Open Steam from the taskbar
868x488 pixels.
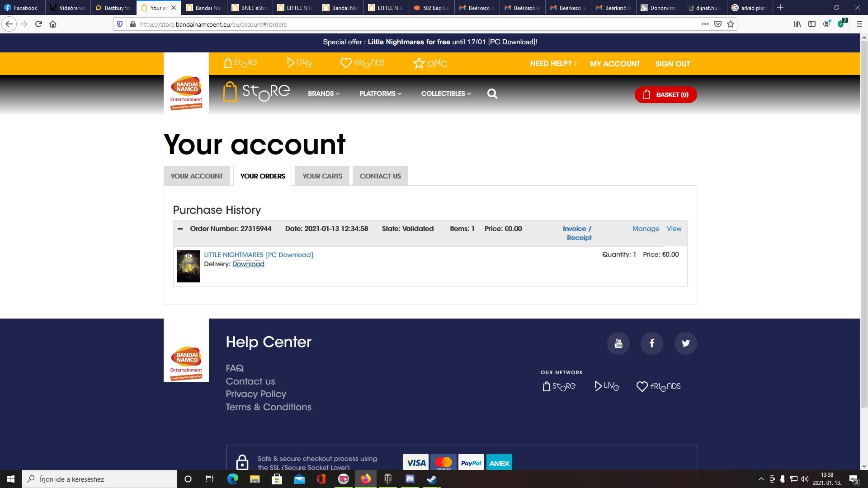click(432, 479)
